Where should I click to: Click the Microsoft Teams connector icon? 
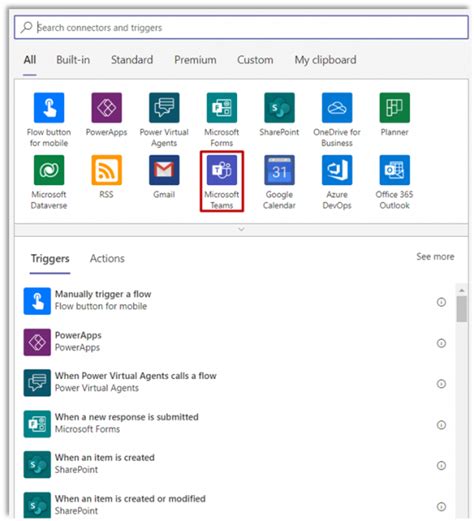point(222,170)
